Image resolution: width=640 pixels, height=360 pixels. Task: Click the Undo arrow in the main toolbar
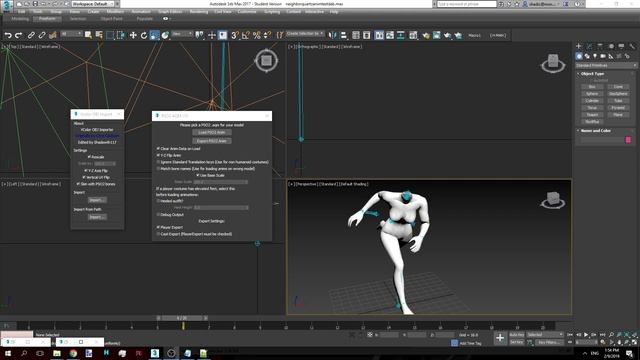(8, 36)
